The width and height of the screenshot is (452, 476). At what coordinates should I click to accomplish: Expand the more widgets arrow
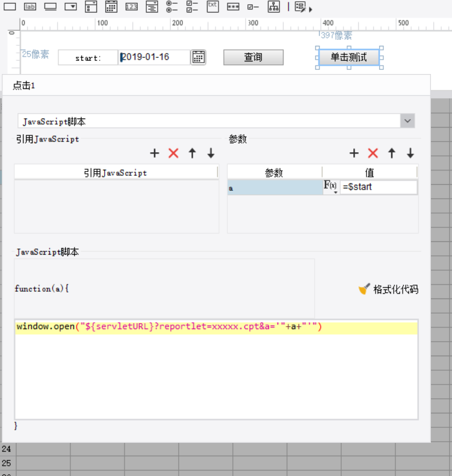click(310, 10)
